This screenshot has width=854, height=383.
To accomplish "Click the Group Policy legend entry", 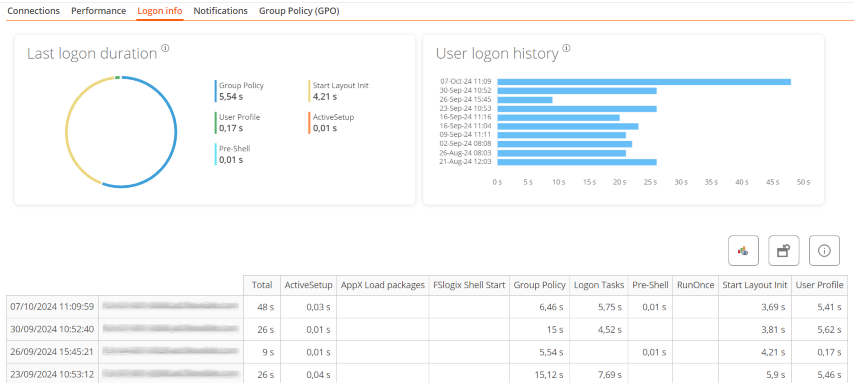I will [240, 91].
